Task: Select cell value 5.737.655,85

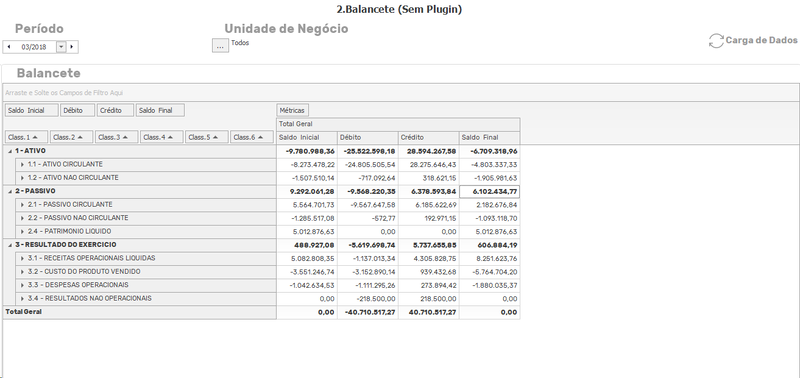Action: [x=429, y=245]
